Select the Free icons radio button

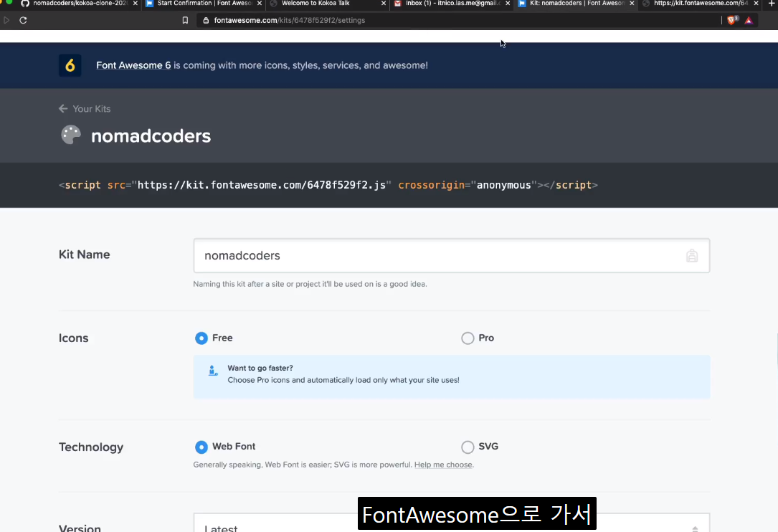(201, 338)
